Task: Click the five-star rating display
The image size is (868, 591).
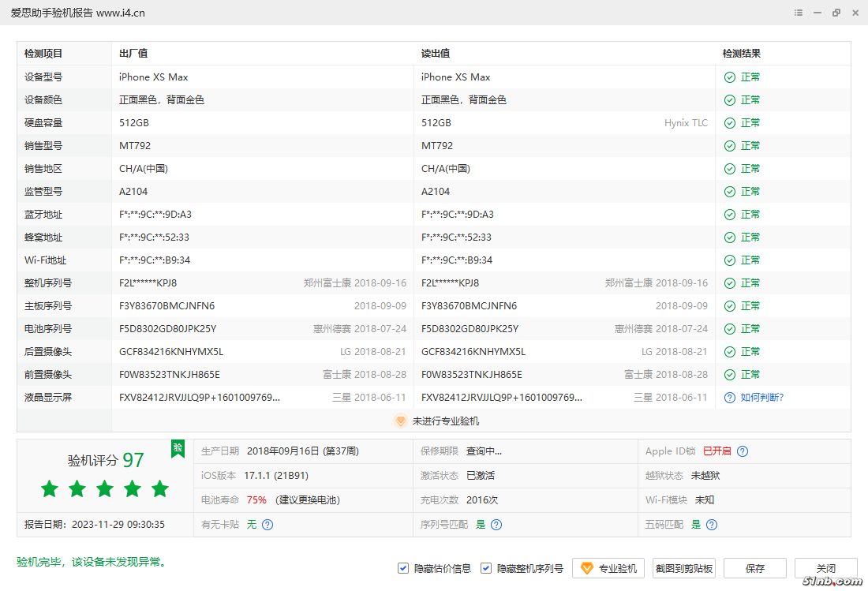Action: 105,489
